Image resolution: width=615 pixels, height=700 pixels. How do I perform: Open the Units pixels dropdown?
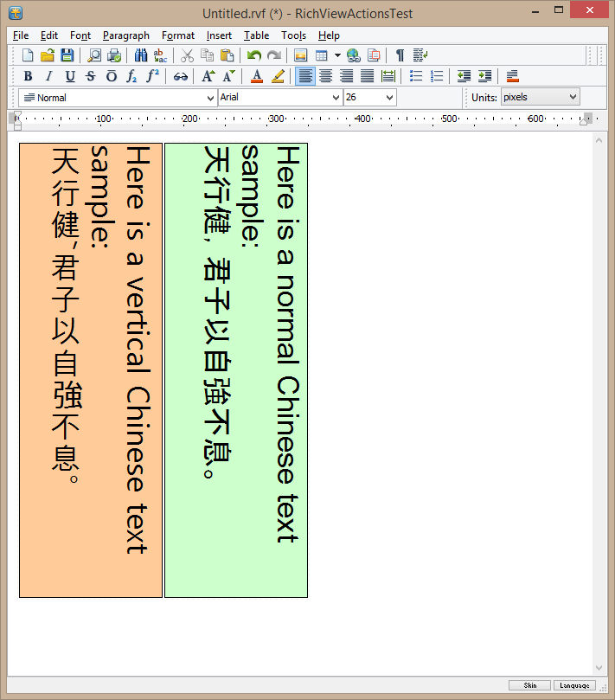[572, 97]
